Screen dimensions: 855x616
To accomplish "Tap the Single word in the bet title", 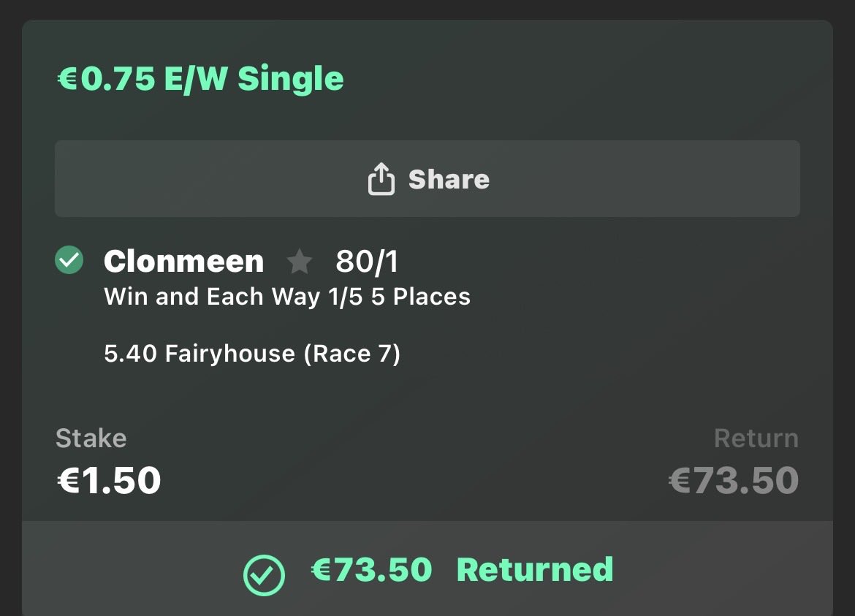I will tap(291, 78).
